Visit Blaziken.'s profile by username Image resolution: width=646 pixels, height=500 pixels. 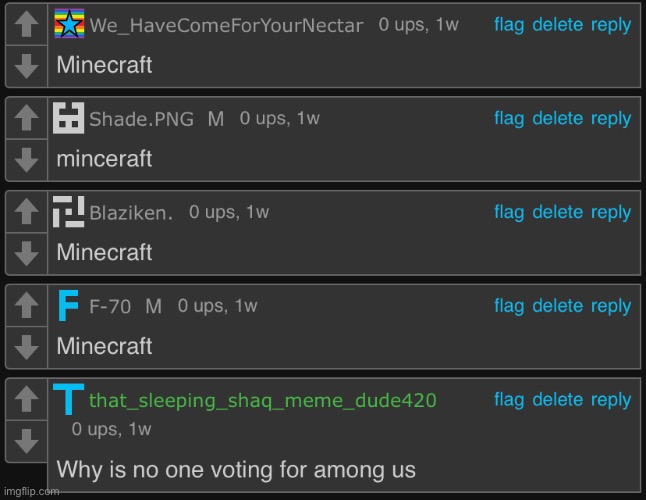(x=131, y=213)
